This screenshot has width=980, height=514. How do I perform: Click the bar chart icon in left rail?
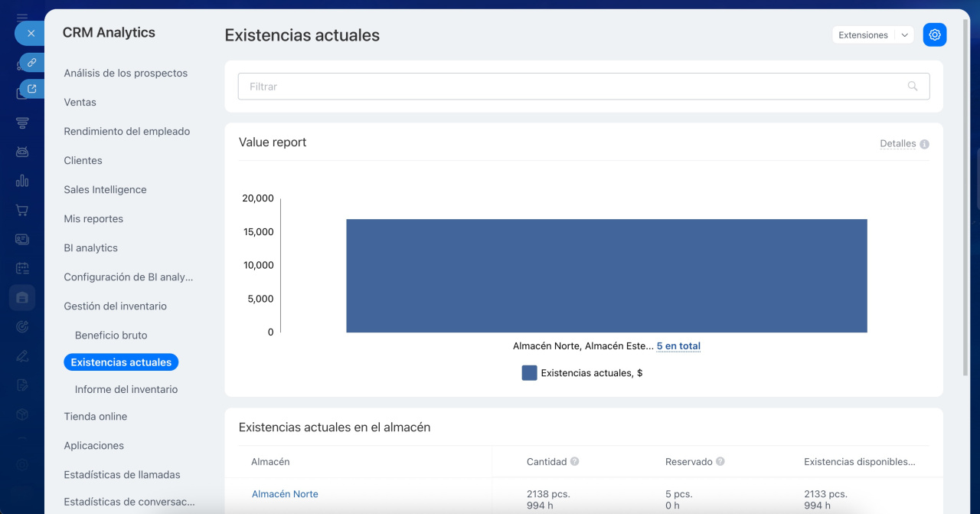[22, 181]
